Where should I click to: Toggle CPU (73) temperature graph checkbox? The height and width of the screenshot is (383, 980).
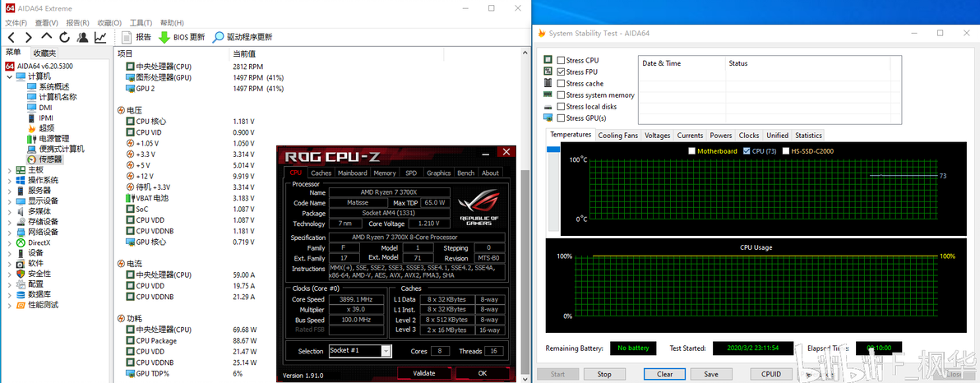tap(747, 151)
